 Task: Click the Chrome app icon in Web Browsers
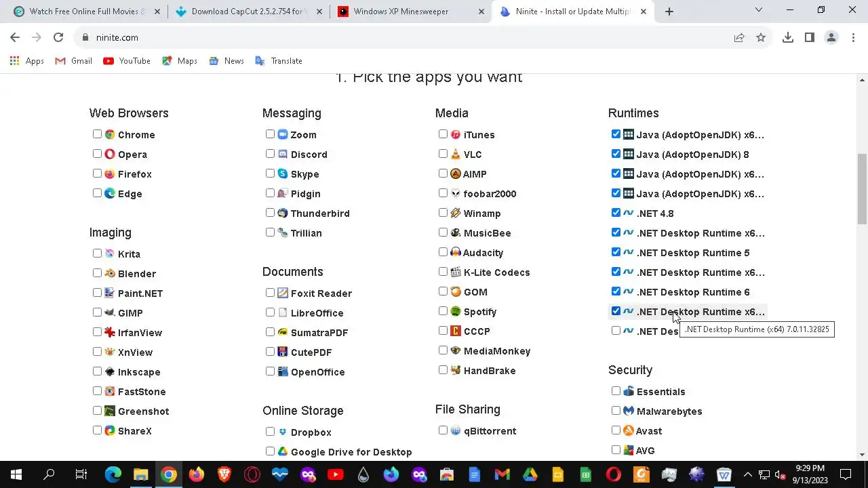[110, 134]
